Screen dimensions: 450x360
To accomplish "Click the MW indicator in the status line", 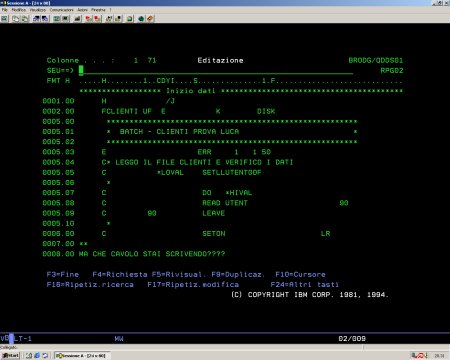I will pos(119,339).
